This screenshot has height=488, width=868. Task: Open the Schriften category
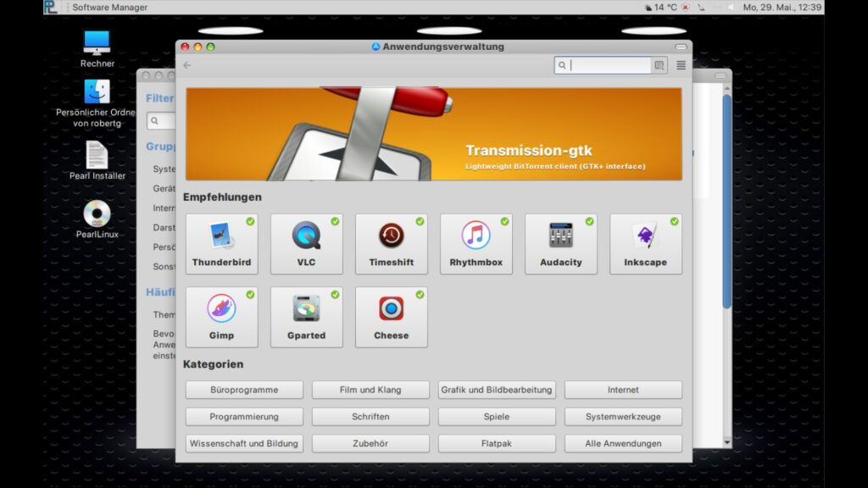[x=370, y=417]
